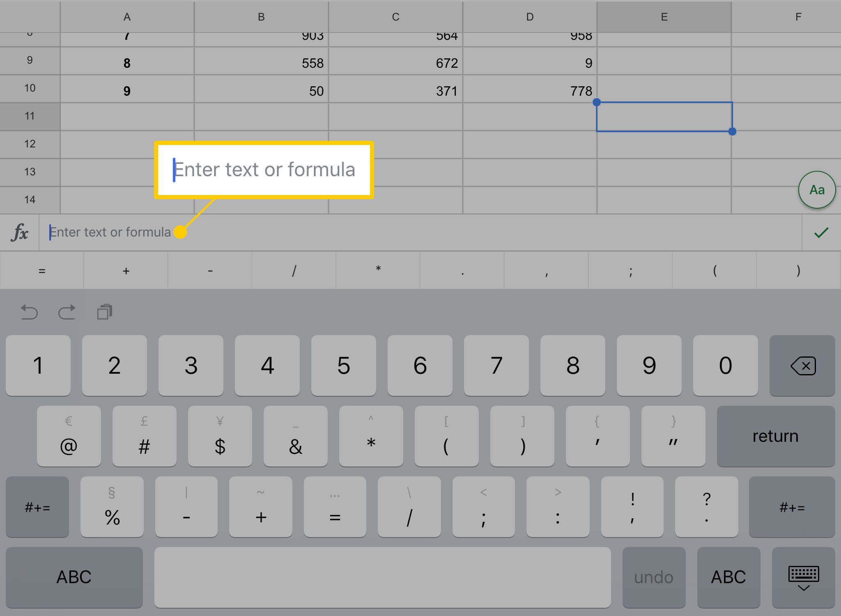This screenshot has height=616, width=841.
Task: Tap number key 7
Action: tap(496, 365)
